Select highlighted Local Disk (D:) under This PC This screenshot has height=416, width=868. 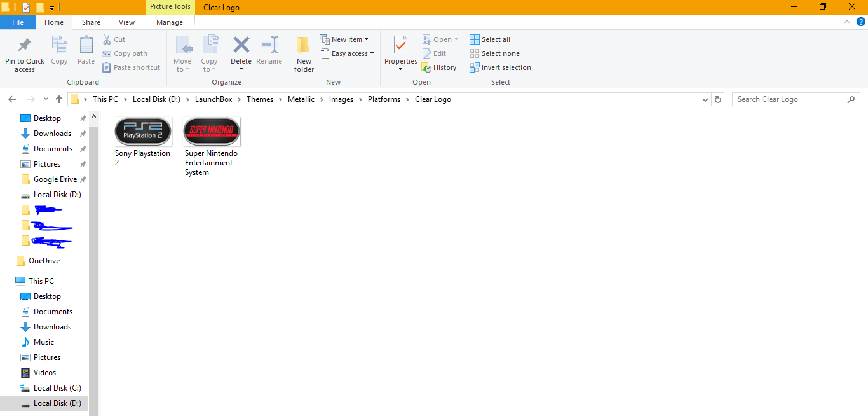[x=44, y=403]
